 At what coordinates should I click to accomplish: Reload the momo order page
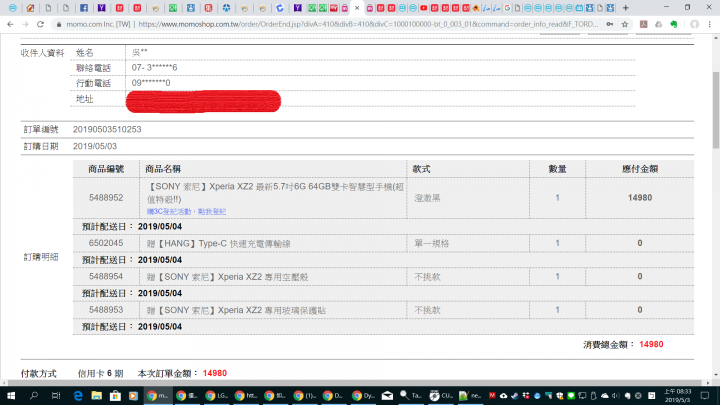pyautogui.click(x=40, y=24)
